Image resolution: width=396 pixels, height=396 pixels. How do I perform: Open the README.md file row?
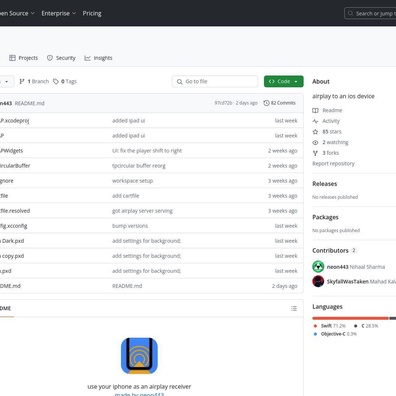click(10, 286)
